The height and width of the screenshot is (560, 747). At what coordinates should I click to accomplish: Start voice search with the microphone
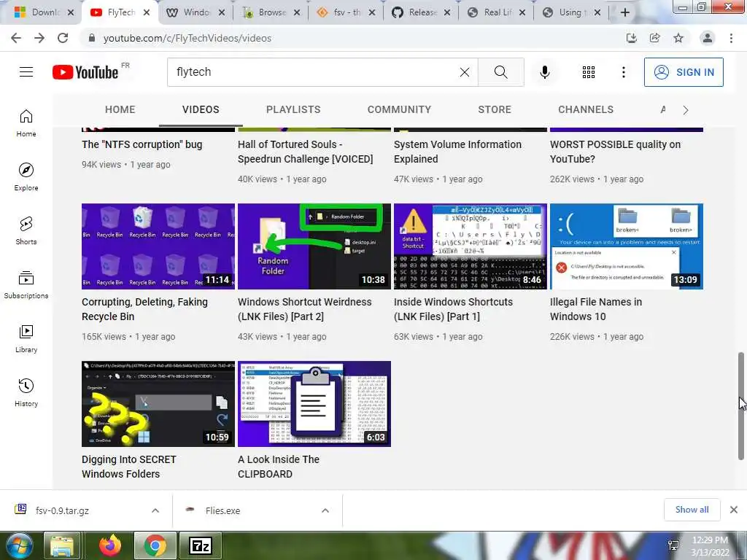point(545,72)
